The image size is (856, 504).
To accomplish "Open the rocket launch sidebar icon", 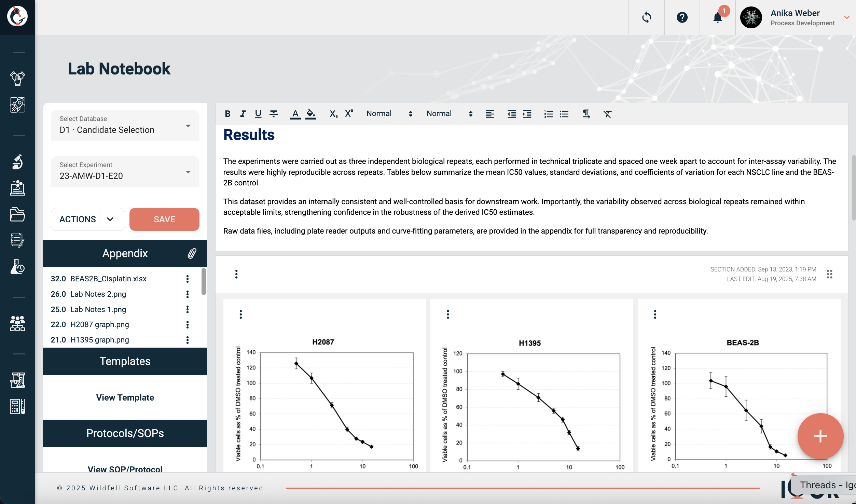I will pos(17,105).
